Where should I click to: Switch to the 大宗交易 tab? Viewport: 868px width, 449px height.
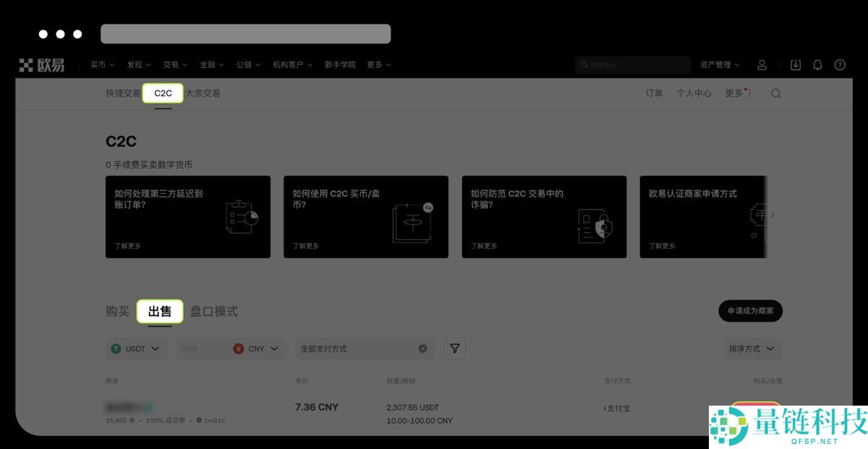tap(203, 93)
